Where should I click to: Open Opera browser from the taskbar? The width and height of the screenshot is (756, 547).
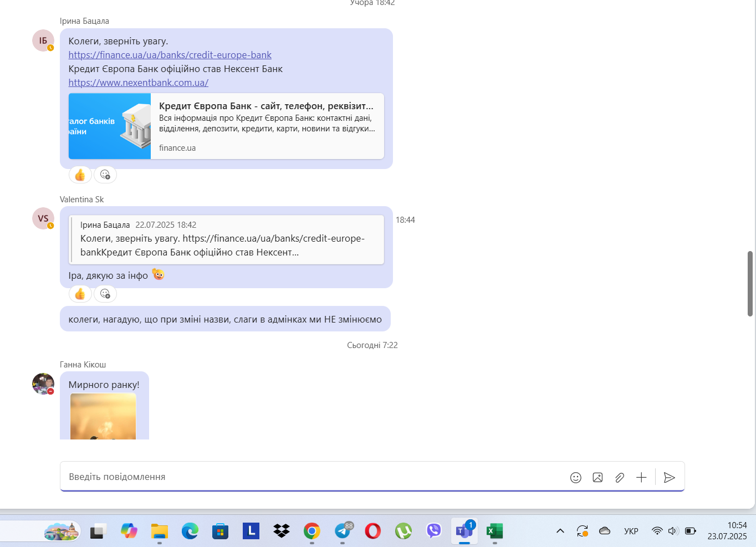point(372,531)
